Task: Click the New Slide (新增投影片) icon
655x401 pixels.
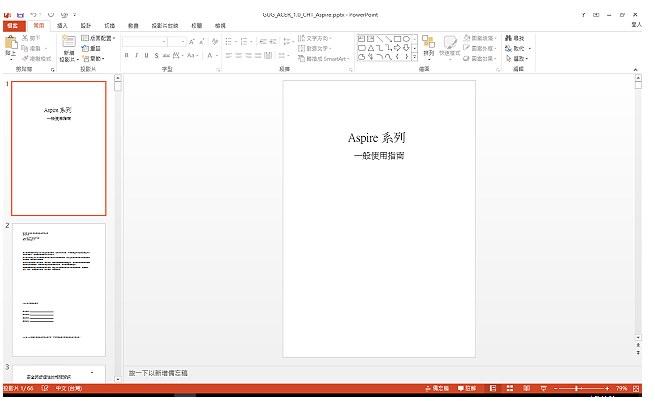Action: click(x=69, y=42)
